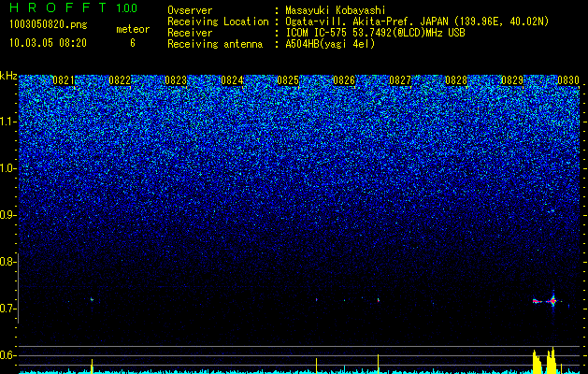Click the 0828 time marker

click(x=456, y=80)
